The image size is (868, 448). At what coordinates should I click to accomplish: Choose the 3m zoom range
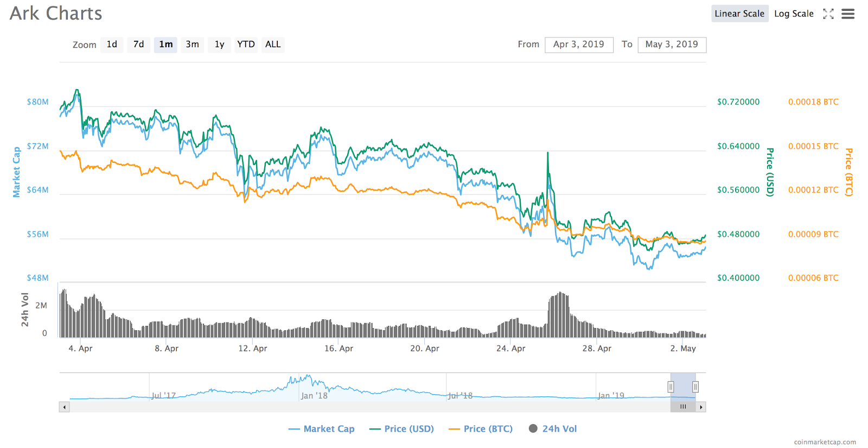pyautogui.click(x=193, y=45)
